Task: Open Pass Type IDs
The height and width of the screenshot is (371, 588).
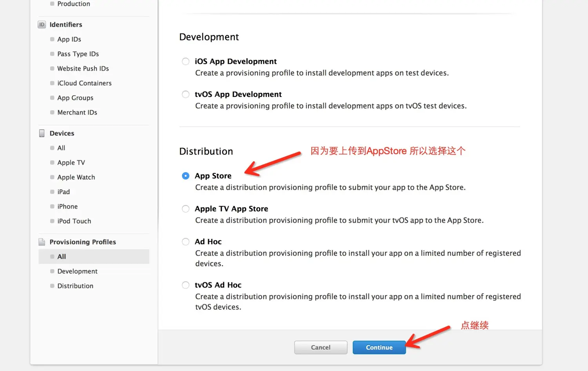Action: [78, 54]
